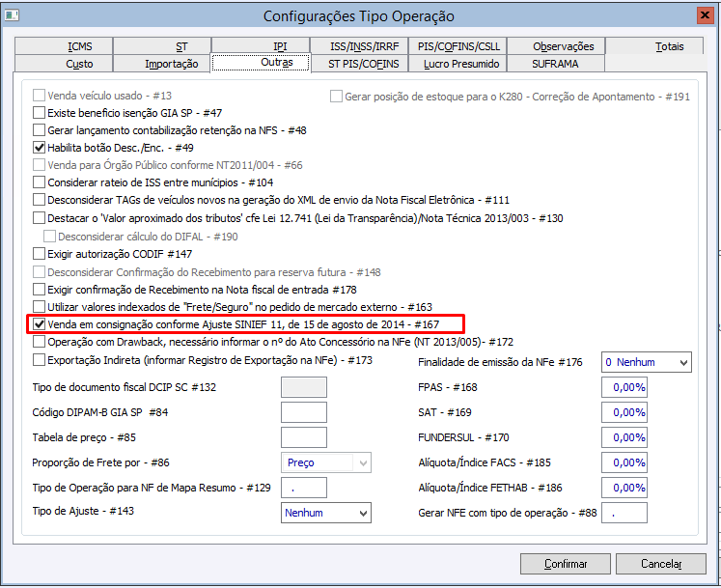721x588 pixels.
Task: Select the SAT #169 percentage field
Action: (624, 412)
